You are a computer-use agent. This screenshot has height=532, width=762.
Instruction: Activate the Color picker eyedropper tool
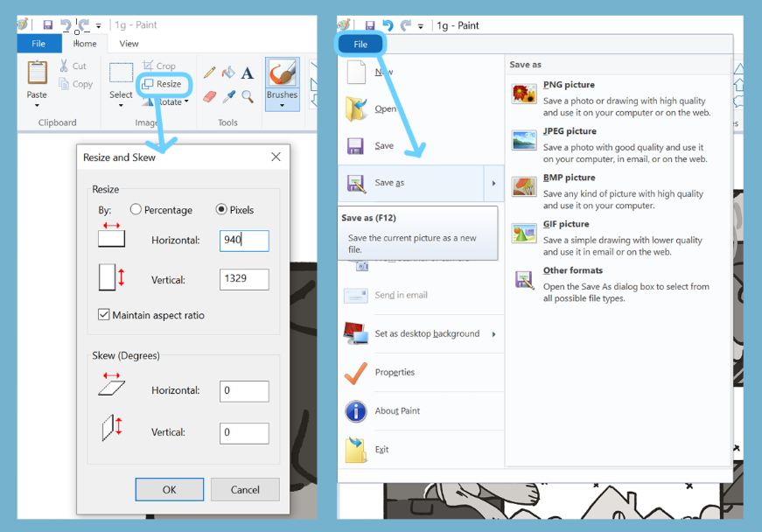tap(228, 96)
